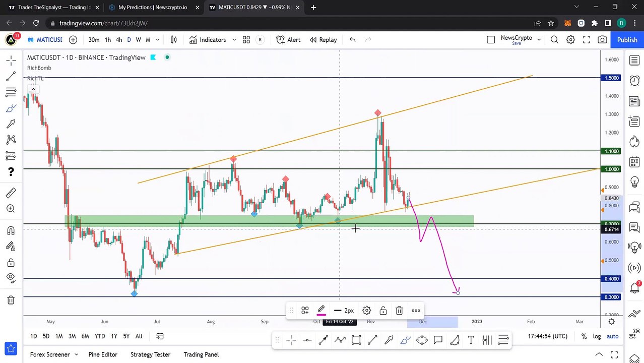Viewport: 644px width, 363px height.
Task: Open hotlists flame icon on right sidebar
Action: click(634, 142)
